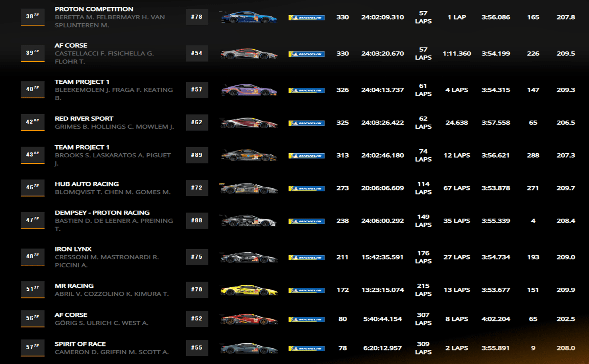Click the Michelin logo in Spirit of Race row
Screen dimensions: 589x364
[x=306, y=348]
